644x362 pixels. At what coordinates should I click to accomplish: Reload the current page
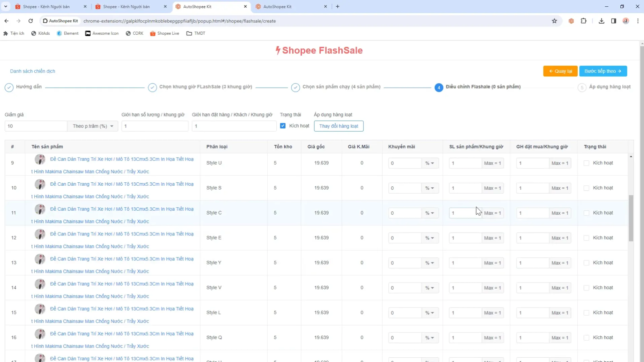[x=31, y=21]
